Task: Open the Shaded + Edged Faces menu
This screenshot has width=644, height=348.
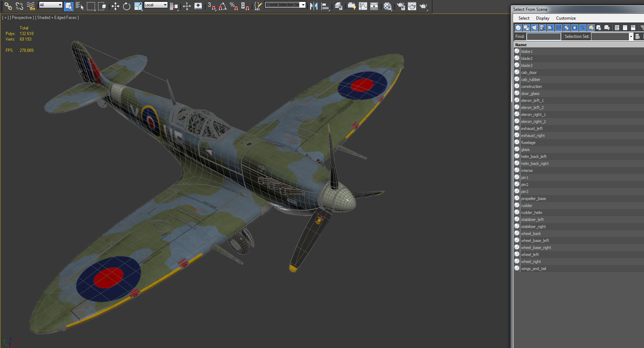Action: 58,17
